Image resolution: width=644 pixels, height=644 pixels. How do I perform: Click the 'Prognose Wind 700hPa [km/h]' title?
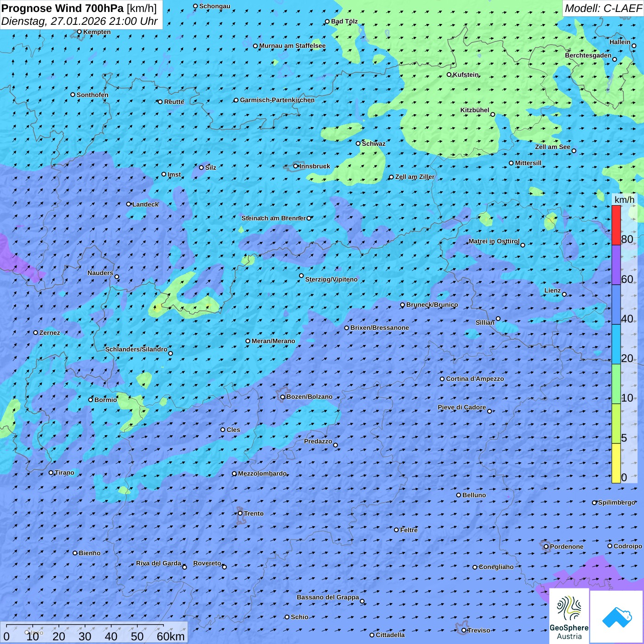coord(79,8)
